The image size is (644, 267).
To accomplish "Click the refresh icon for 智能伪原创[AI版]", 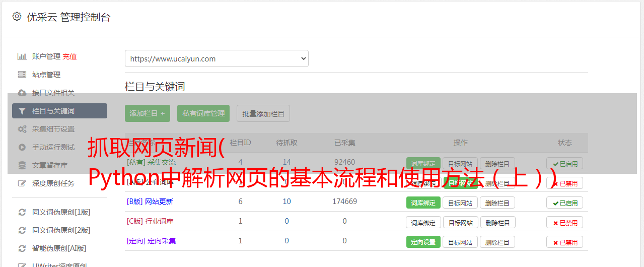I will click(x=22, y=248).
